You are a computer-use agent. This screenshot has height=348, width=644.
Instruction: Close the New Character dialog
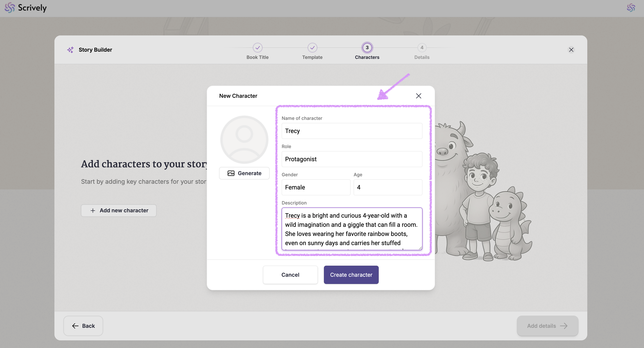point(418,96)
